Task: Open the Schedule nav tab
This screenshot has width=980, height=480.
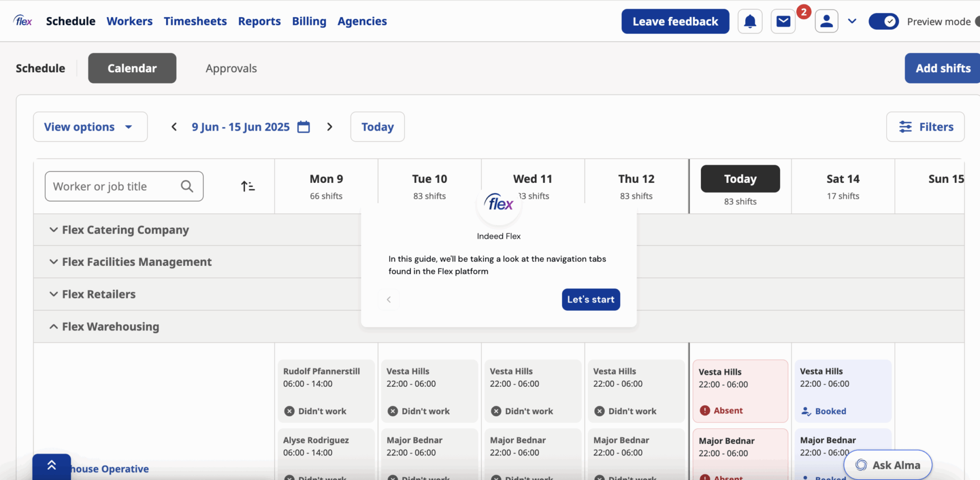Action: pos(70,21)
